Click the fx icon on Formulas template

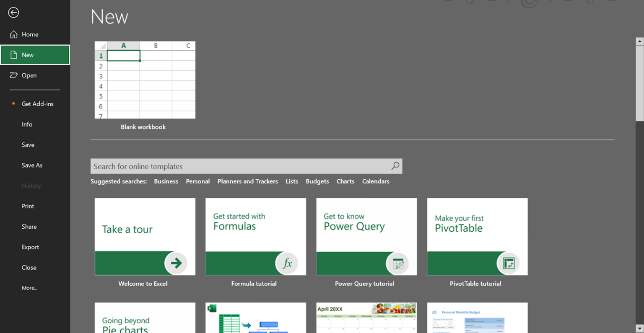287,263
